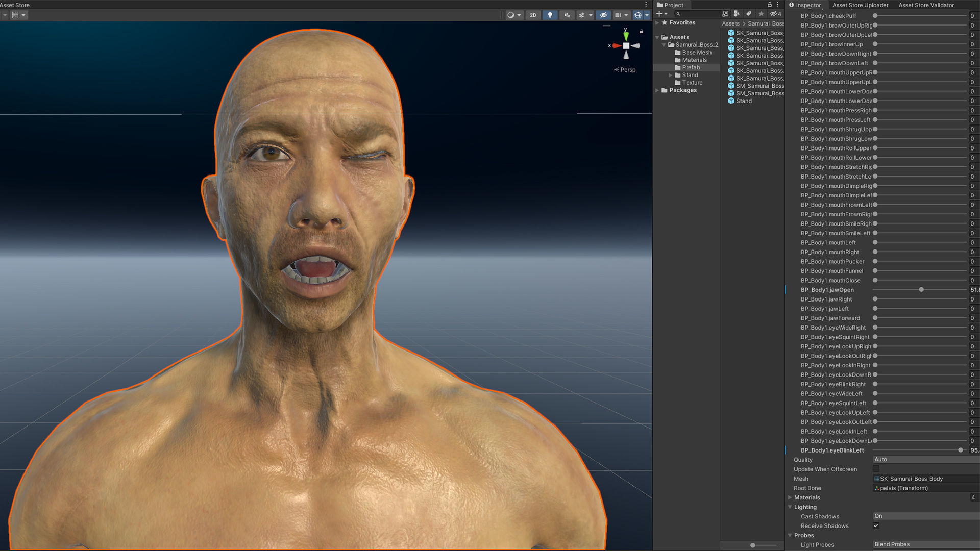980x551 pixels.
Task: Toggle scene visibility with the crossed-eye icon
Action: pyautogui.click(x=603, y=15)
